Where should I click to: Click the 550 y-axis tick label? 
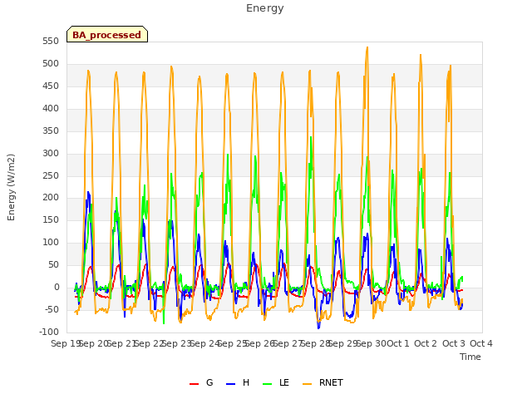(51, 42)
